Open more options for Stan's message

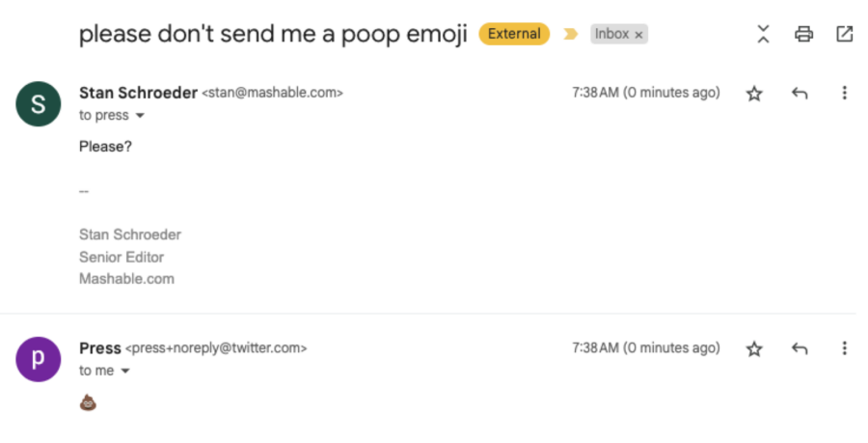click(844, 93)
